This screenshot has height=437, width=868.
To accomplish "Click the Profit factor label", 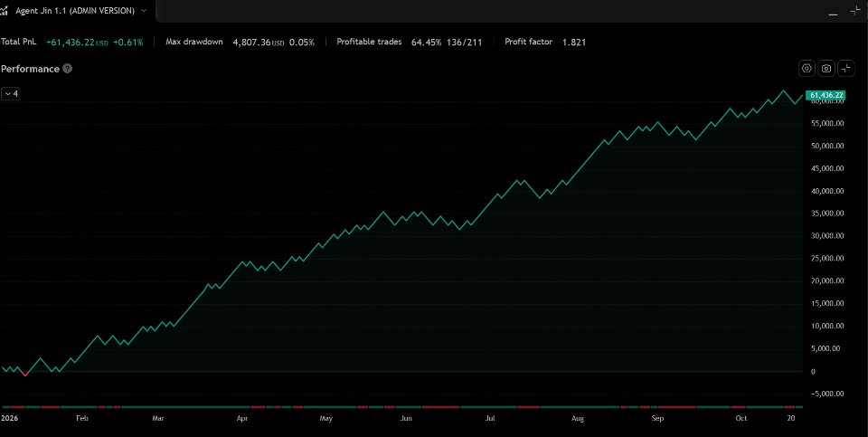I will (x=529, y=43).
